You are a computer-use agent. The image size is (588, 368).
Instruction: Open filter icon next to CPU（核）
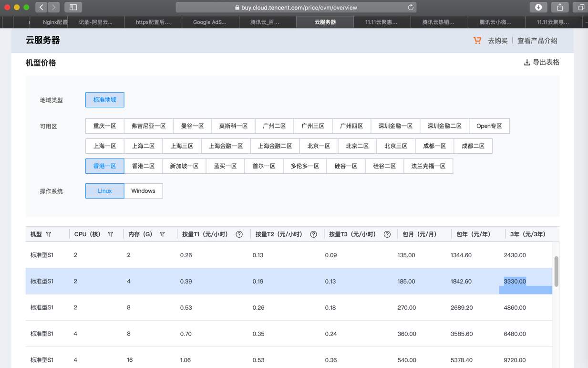pos(111,234)
